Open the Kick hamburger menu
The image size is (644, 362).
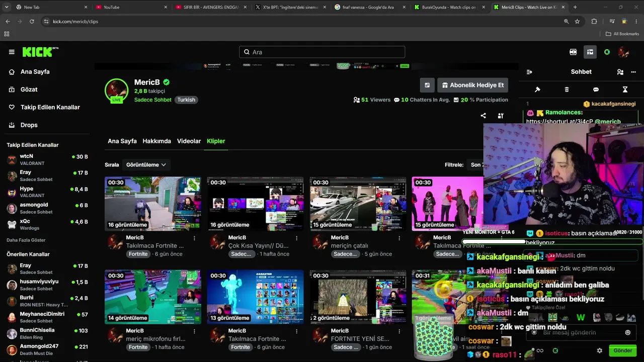(12, 52)
